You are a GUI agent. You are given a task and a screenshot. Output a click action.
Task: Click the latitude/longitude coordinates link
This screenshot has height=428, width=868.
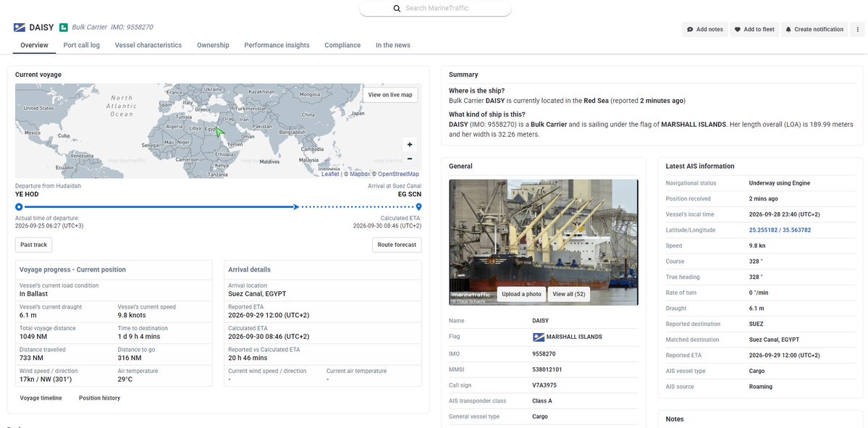coord(780,230)
